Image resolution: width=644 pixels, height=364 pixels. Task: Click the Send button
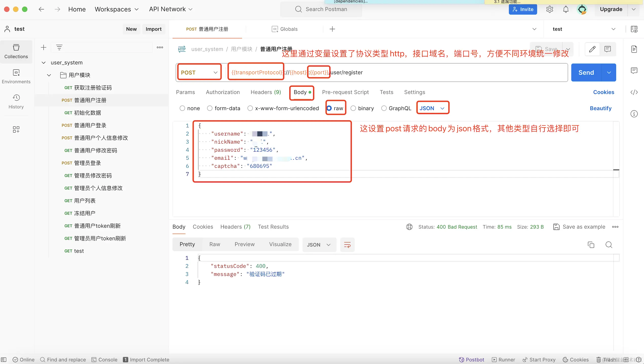pos(586,72)
